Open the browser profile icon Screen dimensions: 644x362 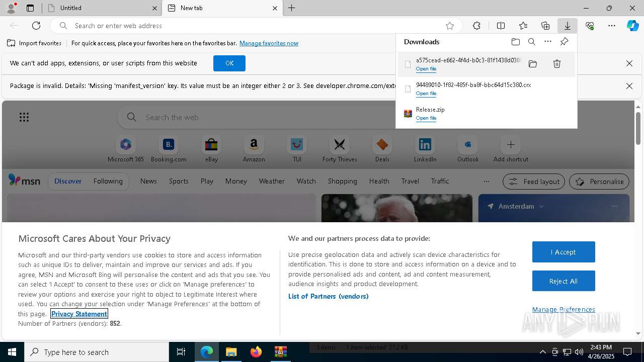coord(11,8)
